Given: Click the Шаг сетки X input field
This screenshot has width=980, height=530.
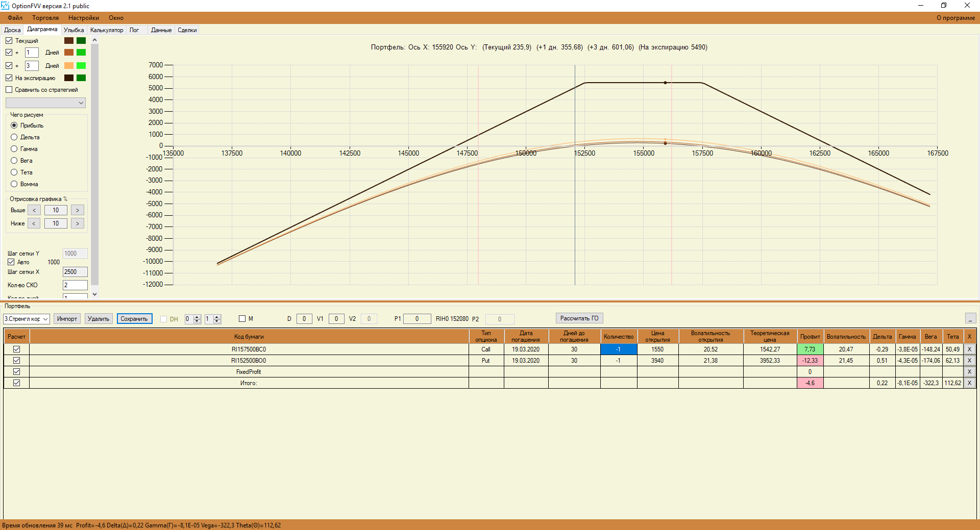Looking at the screenshot, I should pos(75,272).
